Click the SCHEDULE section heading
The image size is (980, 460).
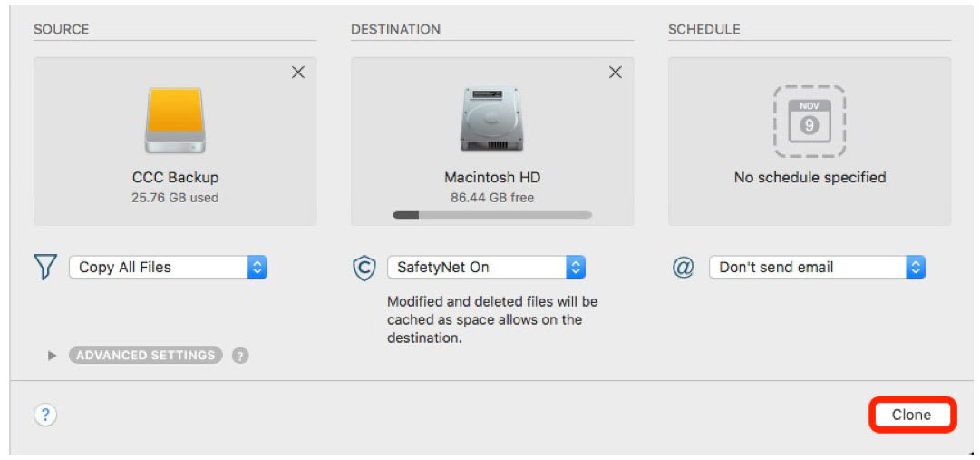[704, 29]
